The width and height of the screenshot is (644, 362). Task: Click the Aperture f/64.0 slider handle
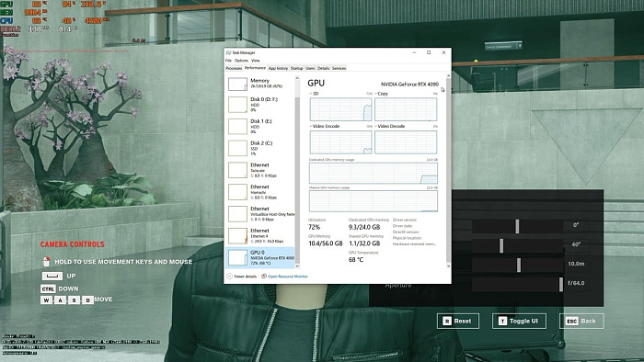[x=561, y=284]
